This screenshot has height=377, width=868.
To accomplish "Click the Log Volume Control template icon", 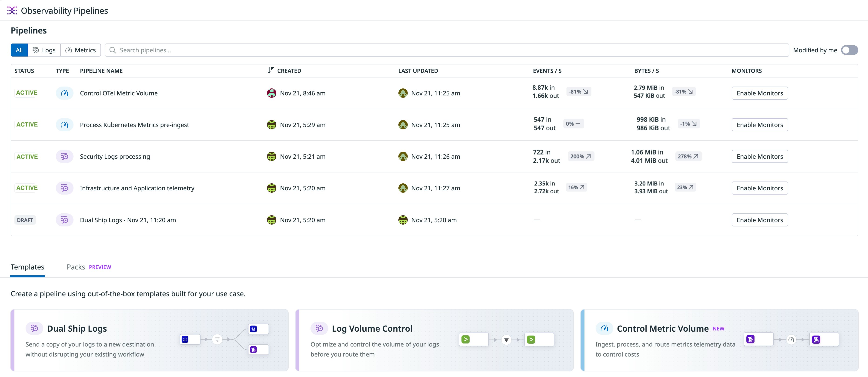I will [319, 328].
